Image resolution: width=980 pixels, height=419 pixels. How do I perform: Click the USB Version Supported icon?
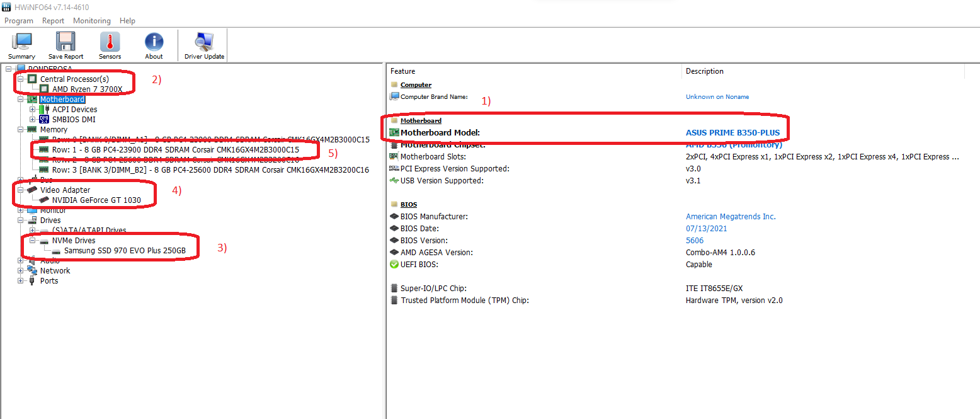point(394,180)
